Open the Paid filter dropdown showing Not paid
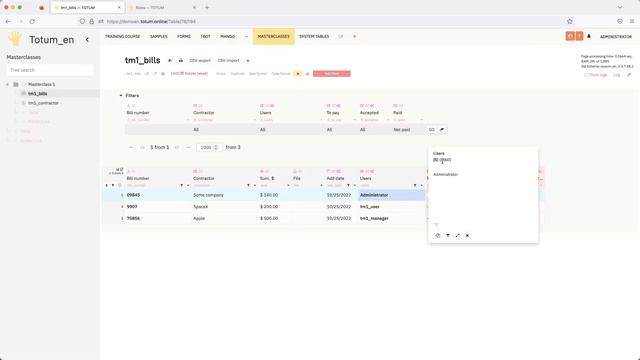Image resolution: width=640 pixels, height=360 pixels. click(x=408, y=130)
